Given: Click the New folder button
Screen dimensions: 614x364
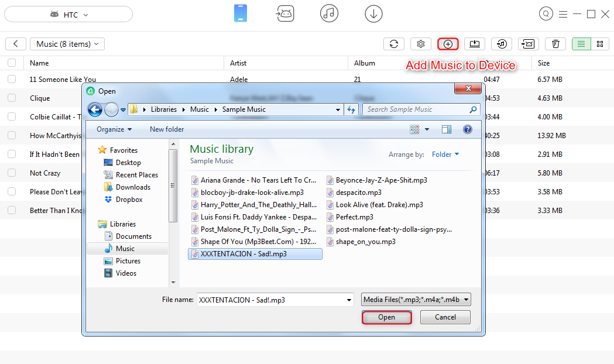Looking at the screenshot, I should tap(167, 129).
